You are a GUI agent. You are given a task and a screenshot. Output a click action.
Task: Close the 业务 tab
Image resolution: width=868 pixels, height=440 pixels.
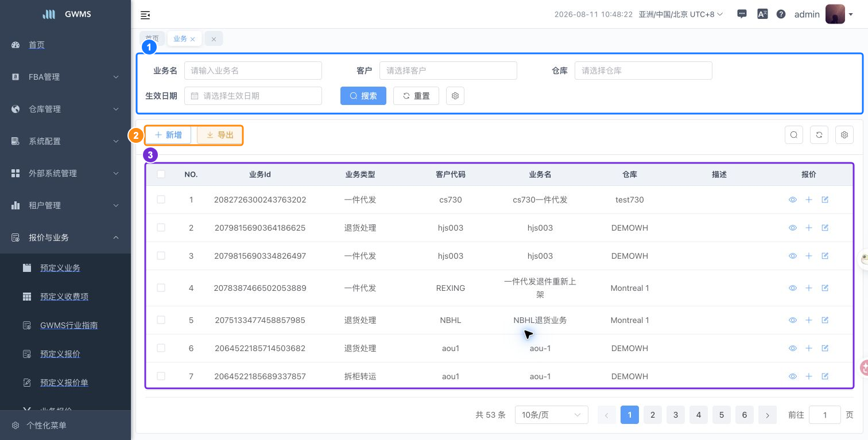(193, 39)
